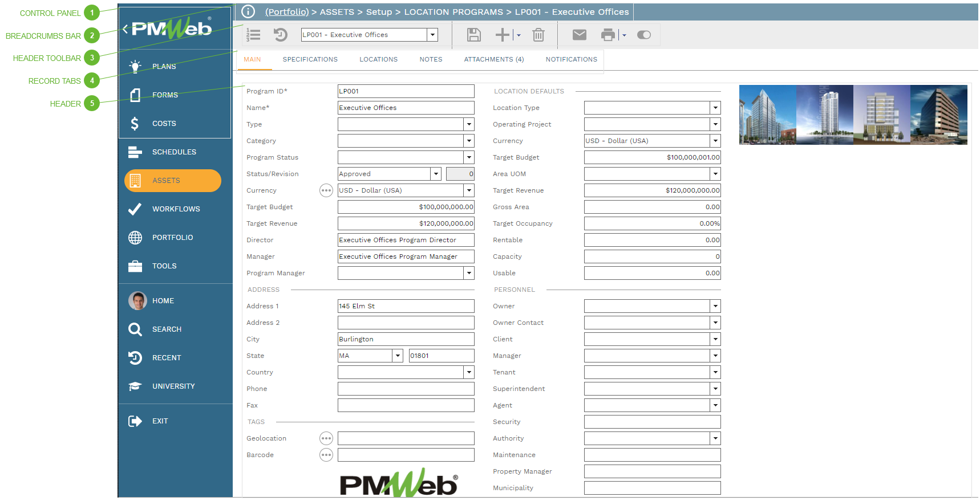
Task: Click the Save icon in header toolbar
Action: coord(473,35)
